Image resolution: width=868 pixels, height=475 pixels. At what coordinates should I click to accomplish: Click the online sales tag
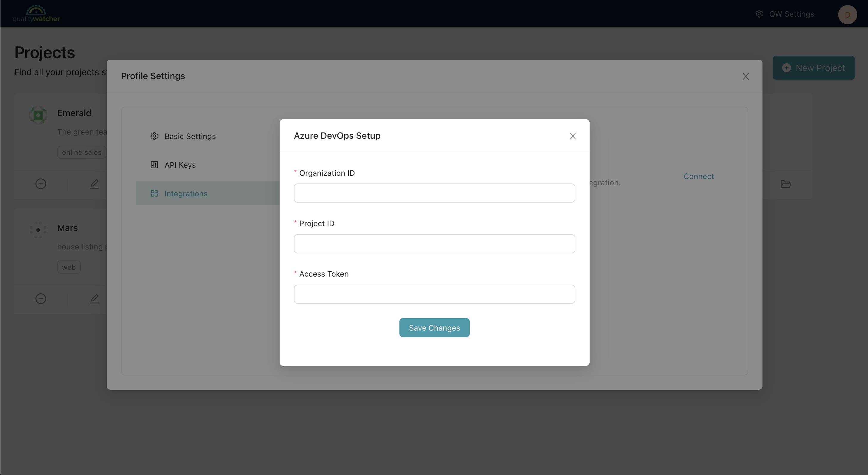(82, 152)
